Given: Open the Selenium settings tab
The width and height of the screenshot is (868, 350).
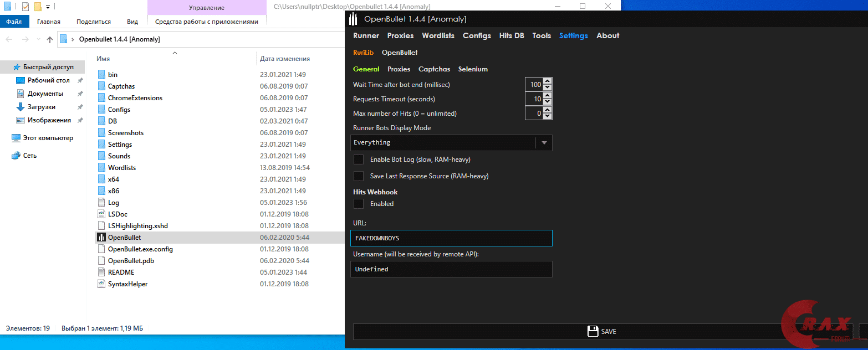Looking at the screenshot, I should pos(473,69).
